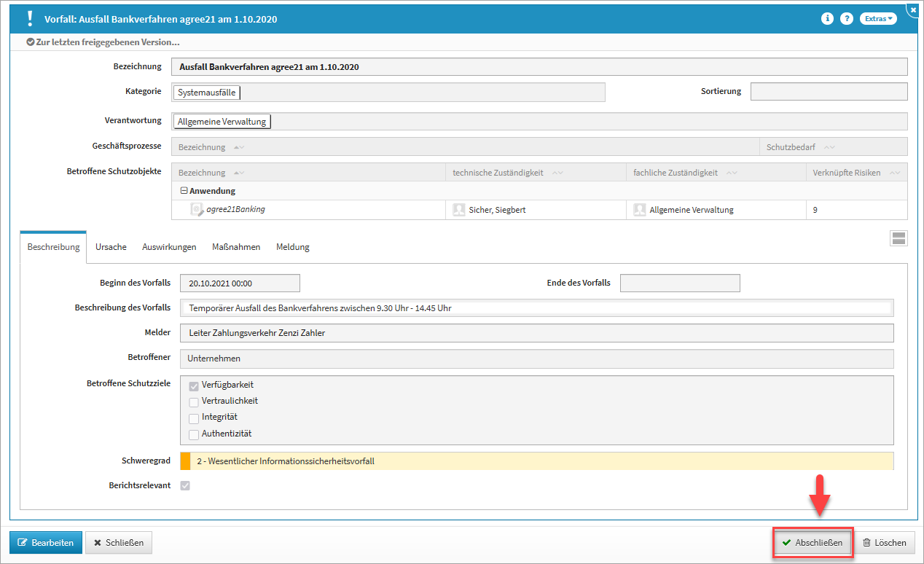
Task: Click the layout toggle icon above tab panel
Action: [x=898, y=238]
